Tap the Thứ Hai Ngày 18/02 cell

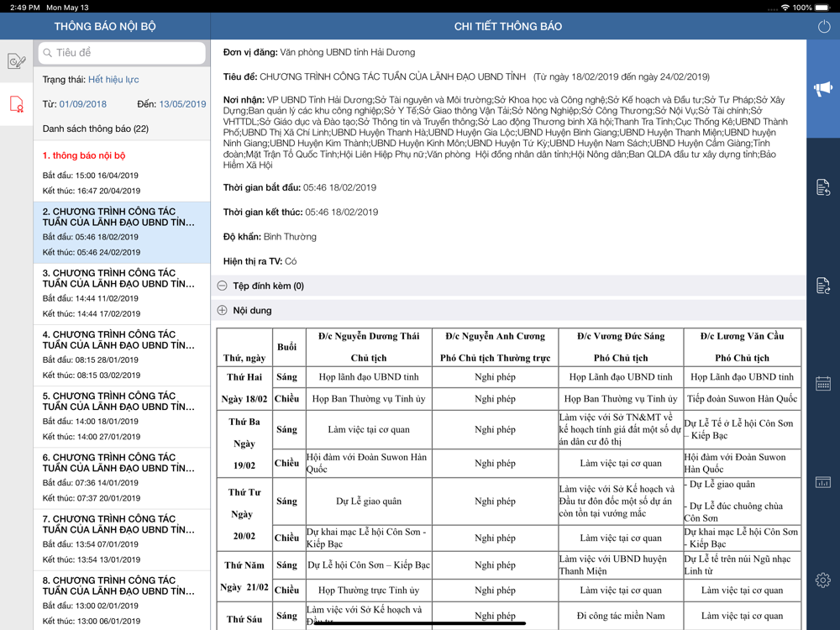pyautogui.click(x=244, y=388)
